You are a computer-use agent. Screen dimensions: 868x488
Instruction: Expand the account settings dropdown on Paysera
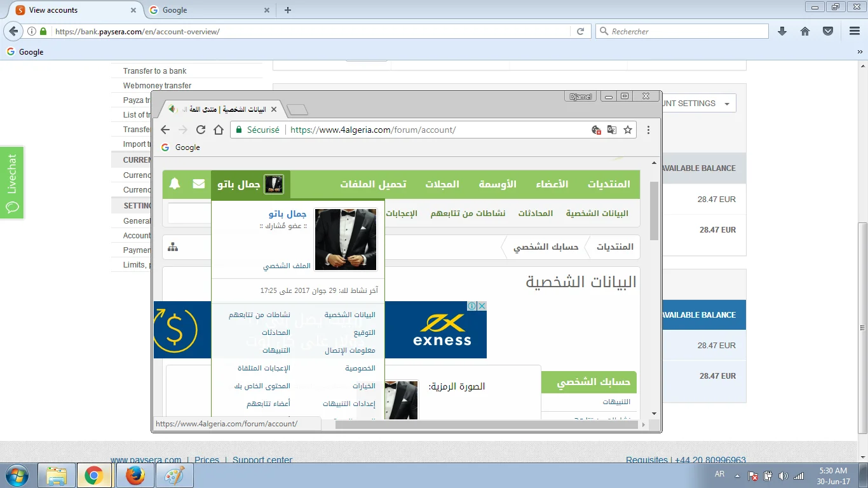click(696, 104)
